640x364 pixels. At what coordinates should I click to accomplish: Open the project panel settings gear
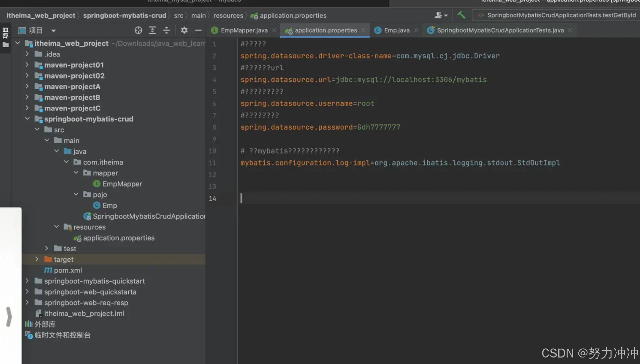click(184, 30)
